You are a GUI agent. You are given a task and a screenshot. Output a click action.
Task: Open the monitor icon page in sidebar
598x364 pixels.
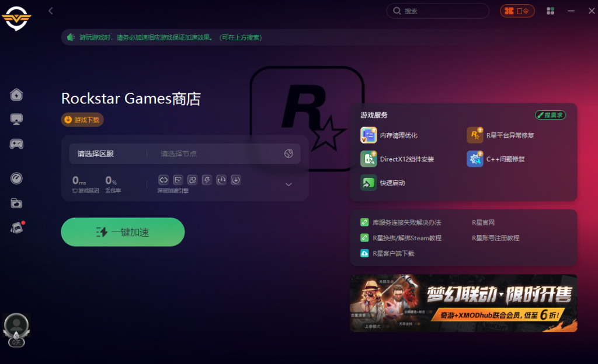pos(16,119)
